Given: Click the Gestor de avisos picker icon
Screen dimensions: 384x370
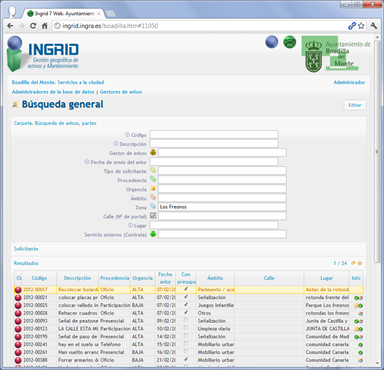Looking at the screenshot, I should pos(153,152).
